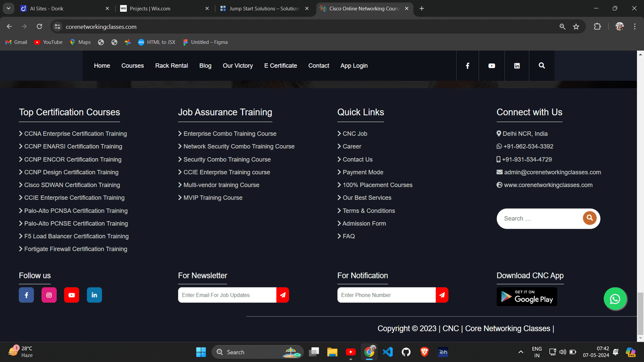Click the Get it on Google Play badge
The height and width of the screenshot is (362, 644).
[x=526, y=297]
